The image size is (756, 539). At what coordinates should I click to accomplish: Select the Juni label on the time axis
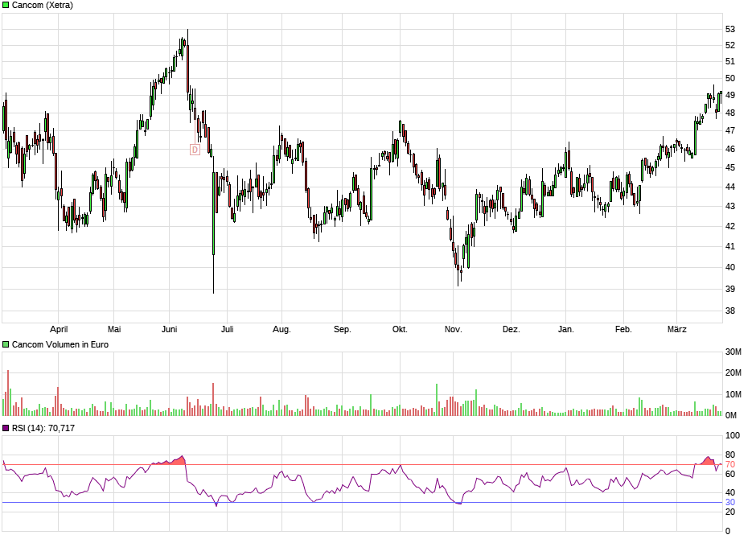(170, 328)
